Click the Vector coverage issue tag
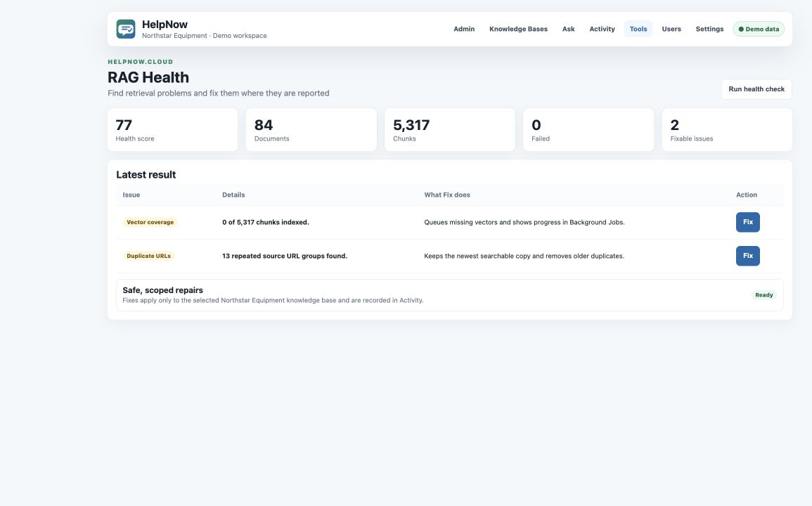 [x=150, y=222]
